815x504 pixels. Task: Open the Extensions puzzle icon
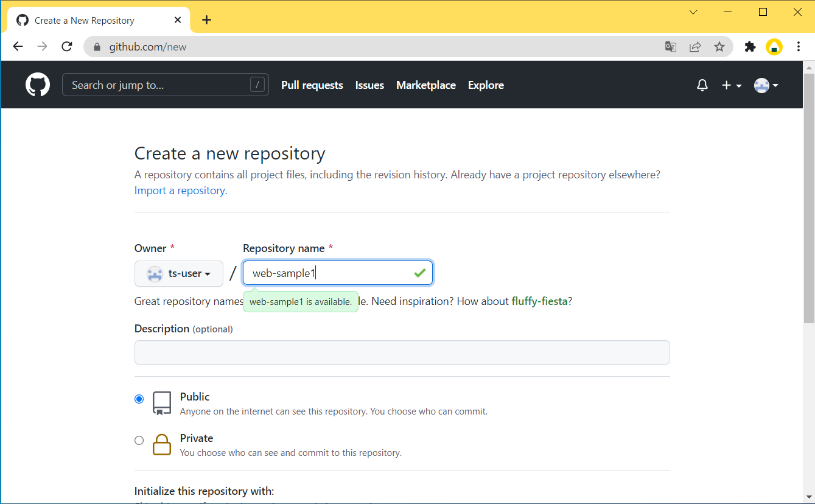[750, 47]
